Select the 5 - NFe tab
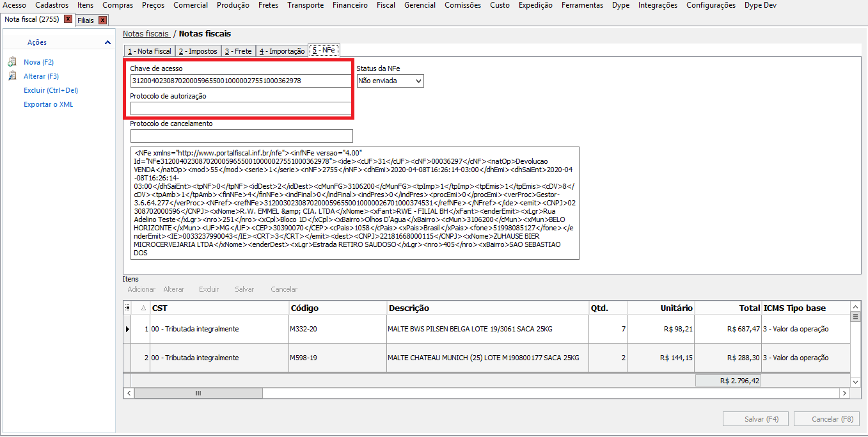Image resolution: width=868 pixels, height=437 pixels. point(324,50)
